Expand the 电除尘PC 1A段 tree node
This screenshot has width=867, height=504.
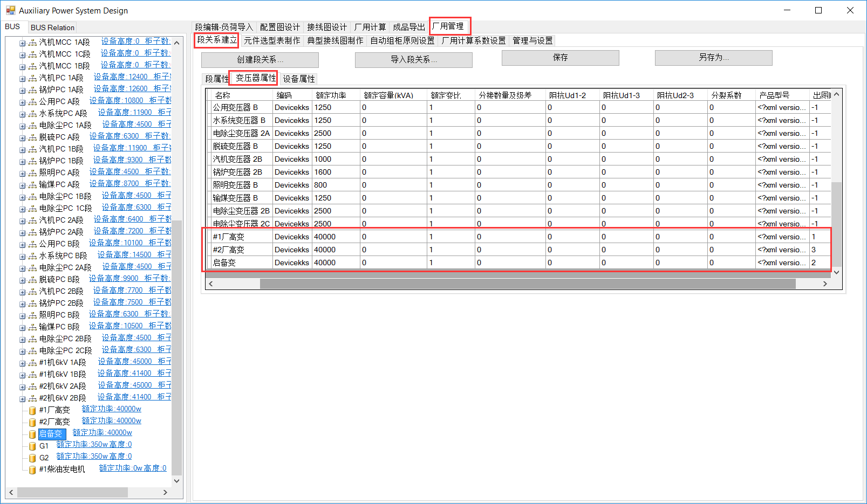pyautogui.click(x=22, y=126)
